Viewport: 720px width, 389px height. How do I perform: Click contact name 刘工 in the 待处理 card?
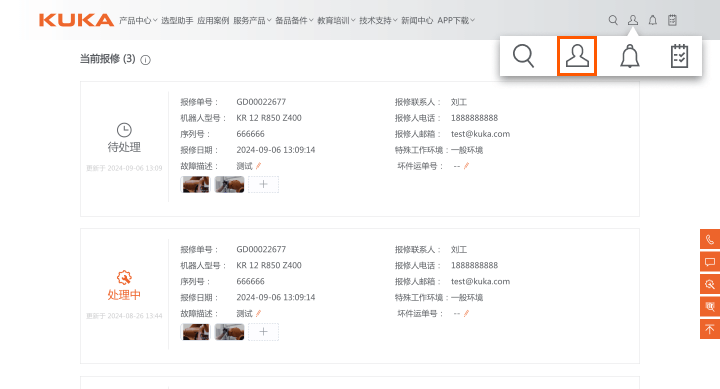(x=459, y=101)
